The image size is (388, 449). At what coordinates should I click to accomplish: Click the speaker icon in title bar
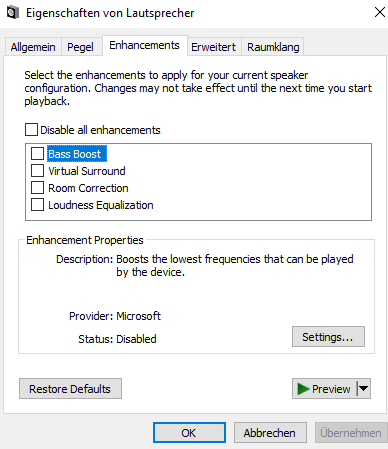(12, 13)
